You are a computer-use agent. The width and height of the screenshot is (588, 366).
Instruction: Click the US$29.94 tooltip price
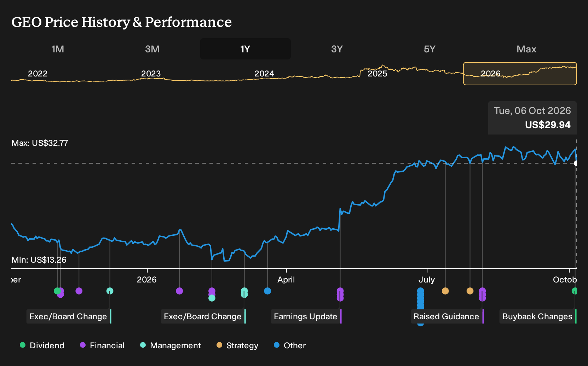click(x=548, y=125)
